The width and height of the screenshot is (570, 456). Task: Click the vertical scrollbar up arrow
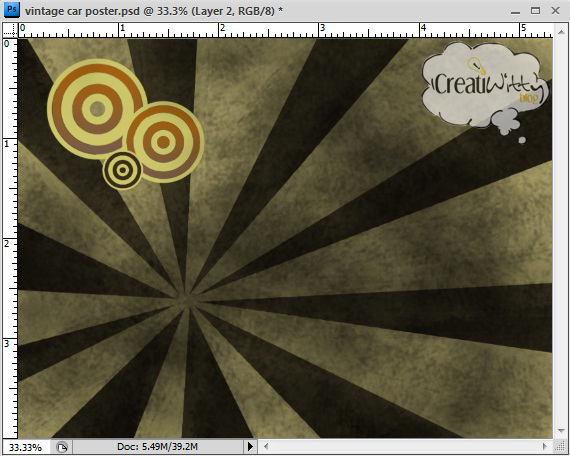point(560,29)
